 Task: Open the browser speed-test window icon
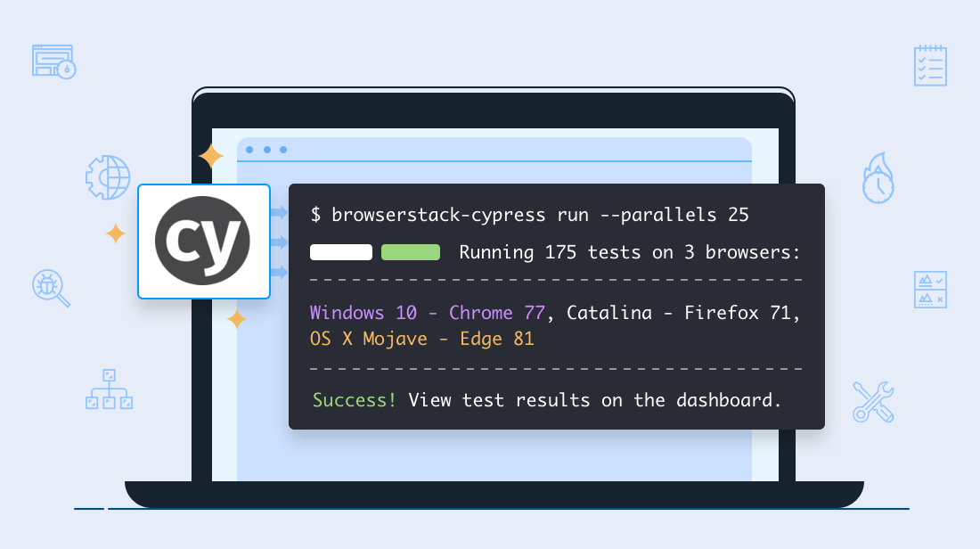point(53,62)
